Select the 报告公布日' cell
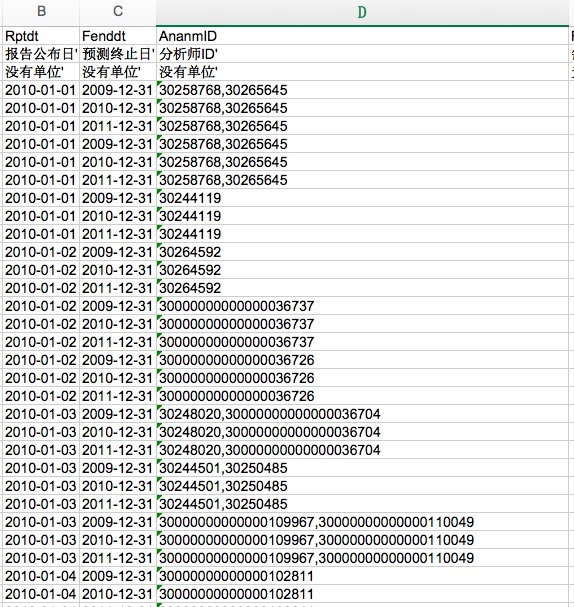Screen dimensions: 574x607 point(41,54)
